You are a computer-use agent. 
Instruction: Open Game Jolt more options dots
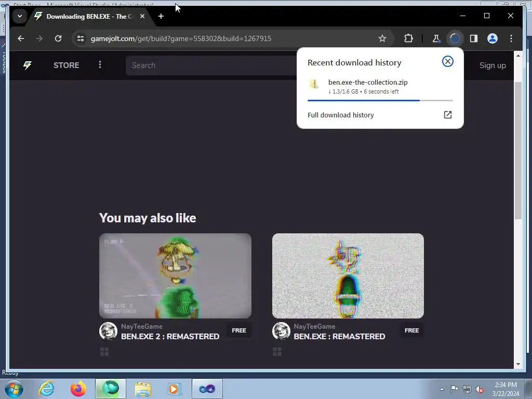pos(100,64)
